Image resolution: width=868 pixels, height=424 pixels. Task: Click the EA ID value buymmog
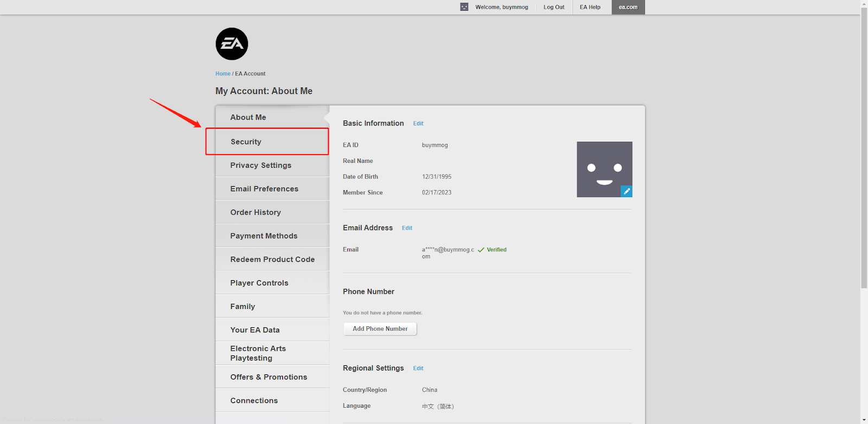(435, 145)
